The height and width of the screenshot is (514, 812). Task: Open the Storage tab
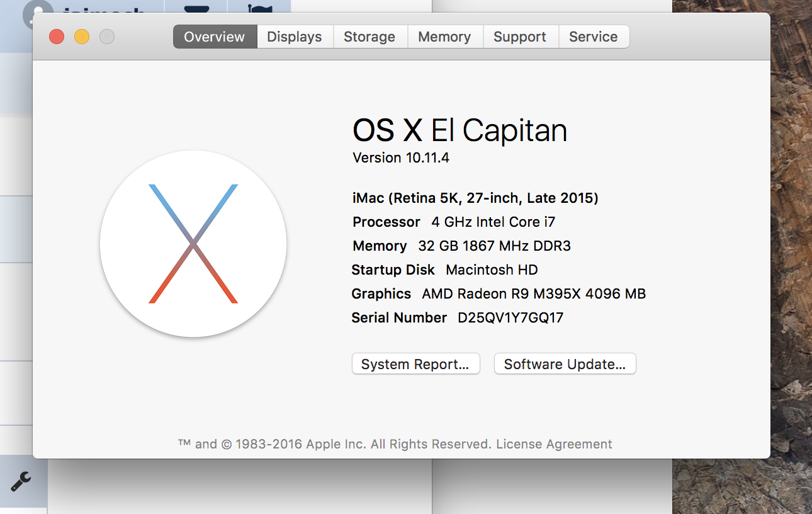point(370,37)
